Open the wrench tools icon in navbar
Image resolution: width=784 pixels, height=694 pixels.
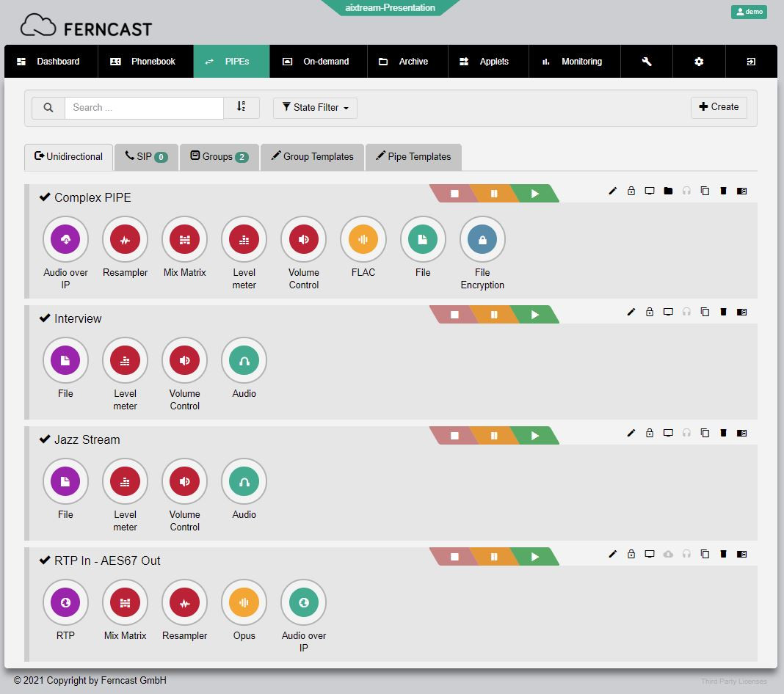click(x=647, y=62)
